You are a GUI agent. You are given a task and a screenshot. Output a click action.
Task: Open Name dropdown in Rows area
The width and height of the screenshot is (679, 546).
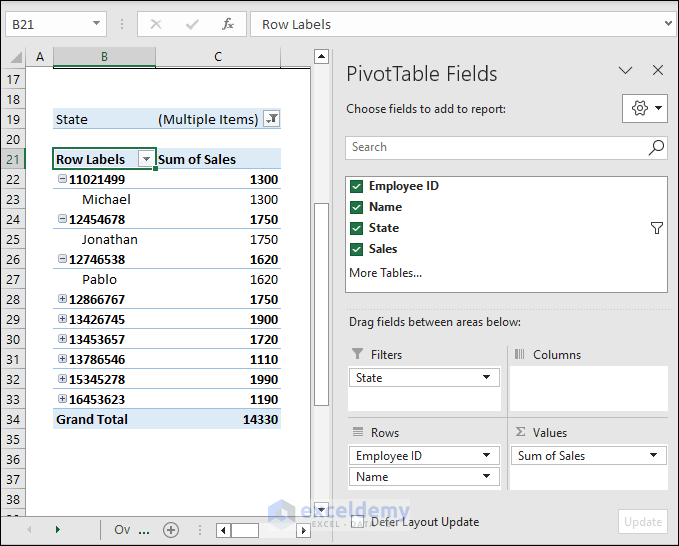pos(486,476)
